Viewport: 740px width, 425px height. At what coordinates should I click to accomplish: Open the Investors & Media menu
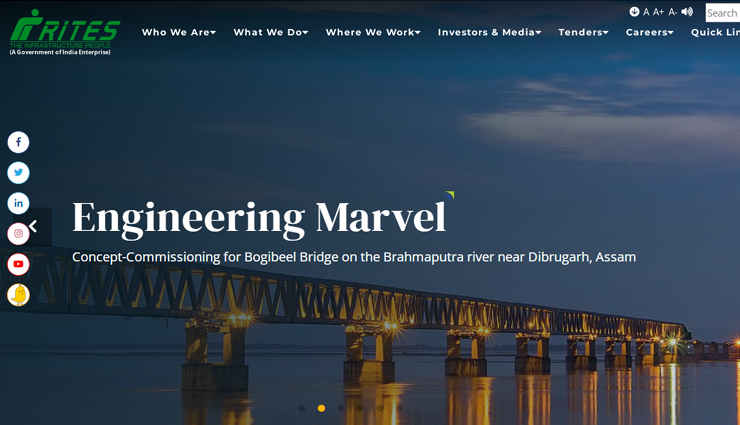[489, 32]
